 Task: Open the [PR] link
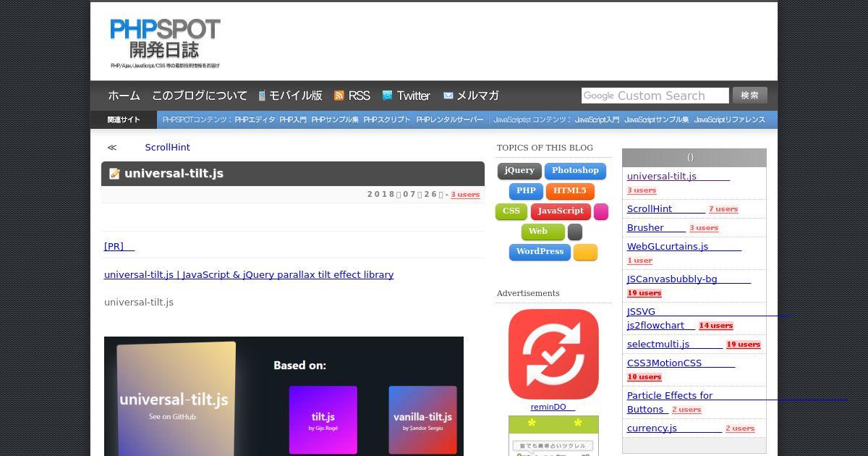pyautogui.click(x=119, y=246)
